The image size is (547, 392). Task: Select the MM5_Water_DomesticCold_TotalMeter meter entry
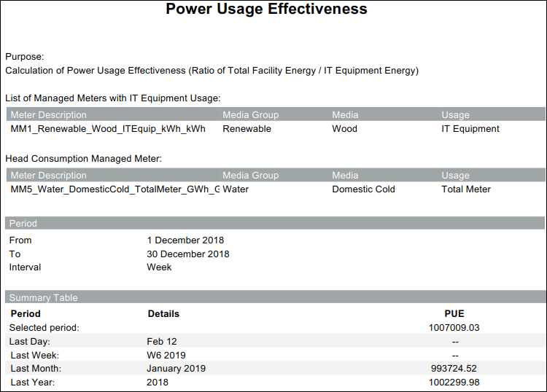click(x=115, y=189)
